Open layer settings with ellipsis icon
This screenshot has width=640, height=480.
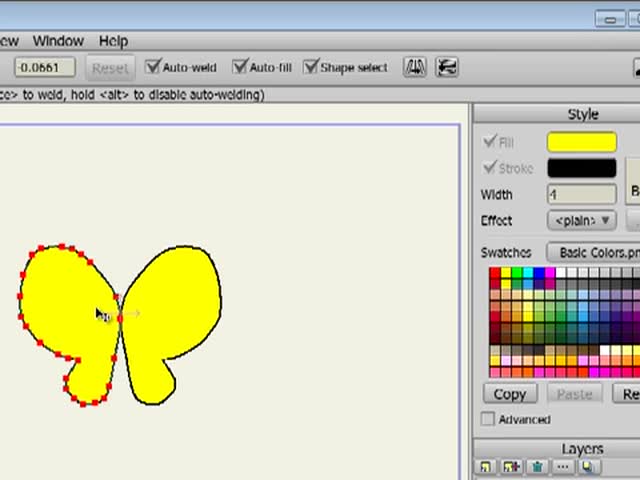563,467
